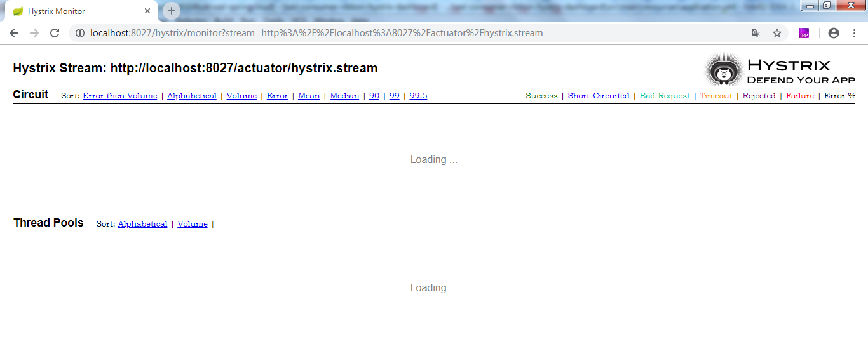Viewport: 868px width, 337px height.
Task: Click the Hystrix Stream title heading
Action: coord(195,68)
